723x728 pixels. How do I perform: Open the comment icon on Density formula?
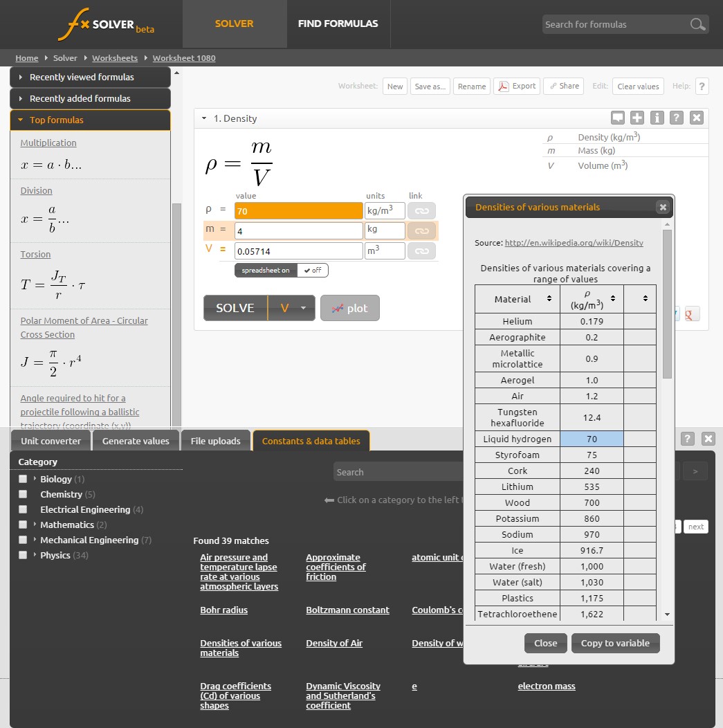pos(618,118)
